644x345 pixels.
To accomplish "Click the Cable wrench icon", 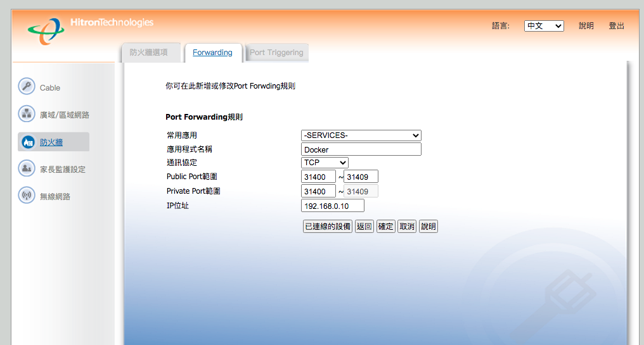I will (27, 86).
